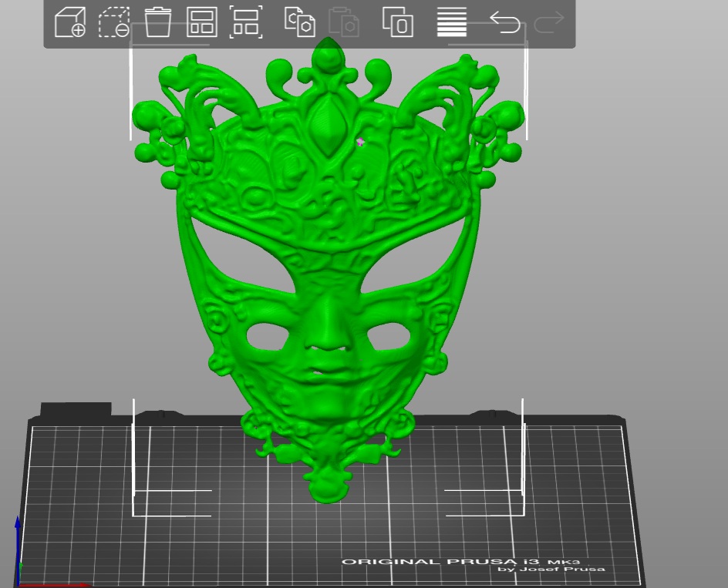Click the Original Prusa i3 MK3 bed label
The height and width of the screenshot is (588, 728).
pos(474,565)
